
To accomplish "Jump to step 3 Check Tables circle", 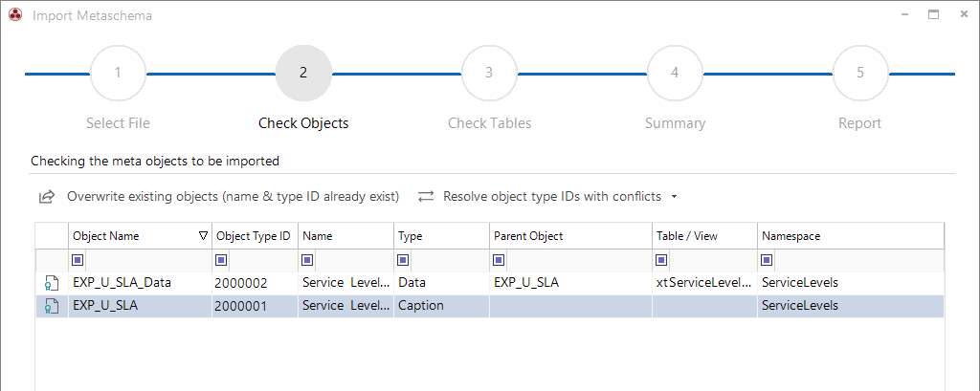I will pos(489,73).
